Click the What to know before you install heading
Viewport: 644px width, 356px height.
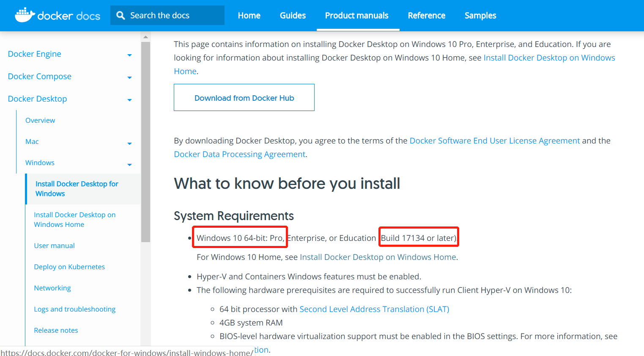pyautogui.click(x=287, y=184)
